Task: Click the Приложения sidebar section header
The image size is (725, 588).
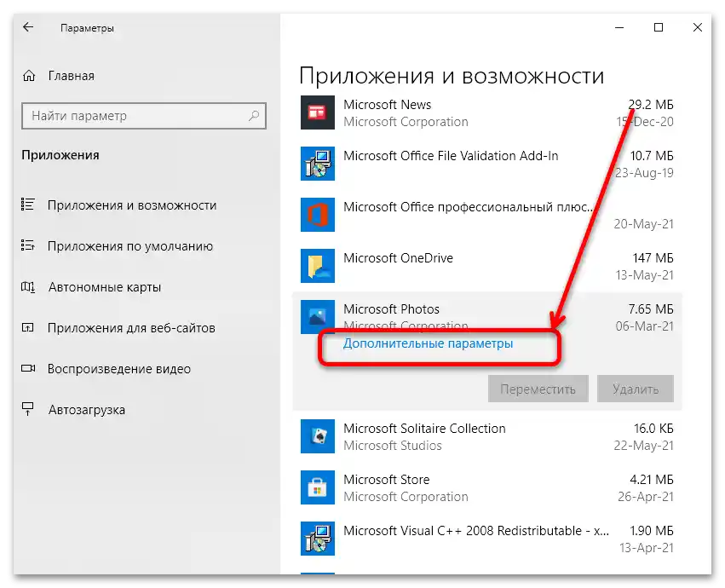Action: click(60, 155)
